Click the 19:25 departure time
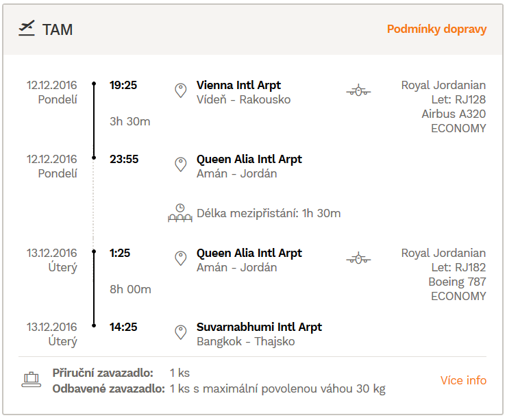This screenshot has width=507, height=420. [123, 85]
